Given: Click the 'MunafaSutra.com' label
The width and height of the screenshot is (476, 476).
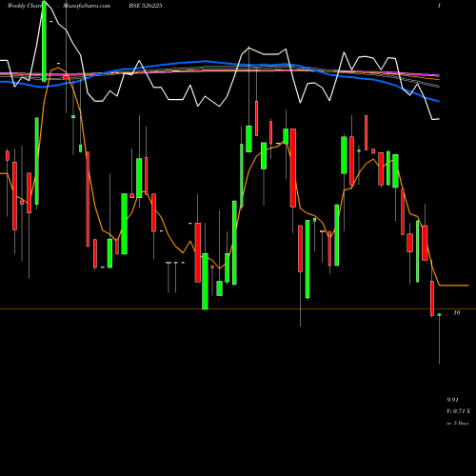Looking at the screenshot, I should tap(87, 6).
